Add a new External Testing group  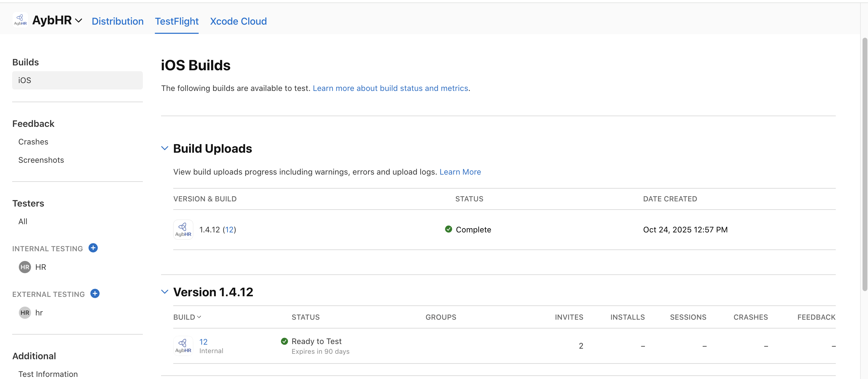coord(95,293)
